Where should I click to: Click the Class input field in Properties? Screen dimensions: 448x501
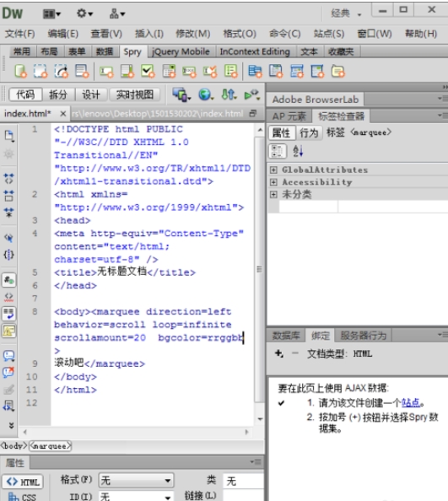click(x=244, y=482)
